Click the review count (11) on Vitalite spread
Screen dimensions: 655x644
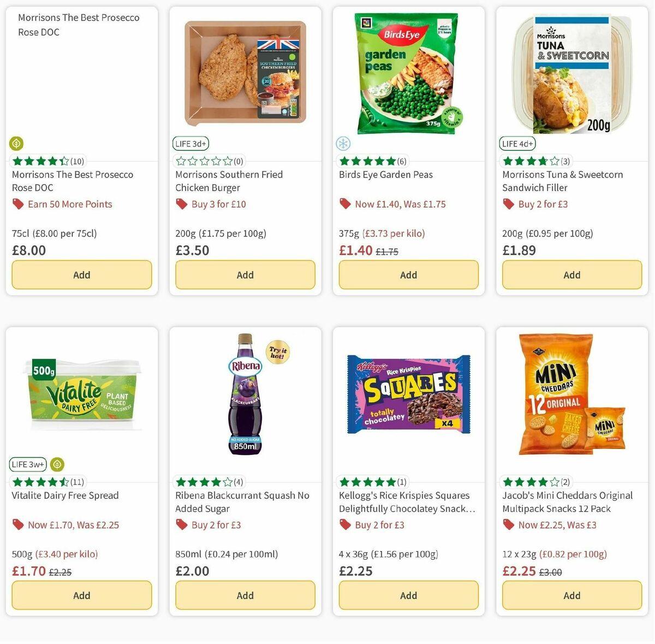point(77,482)
